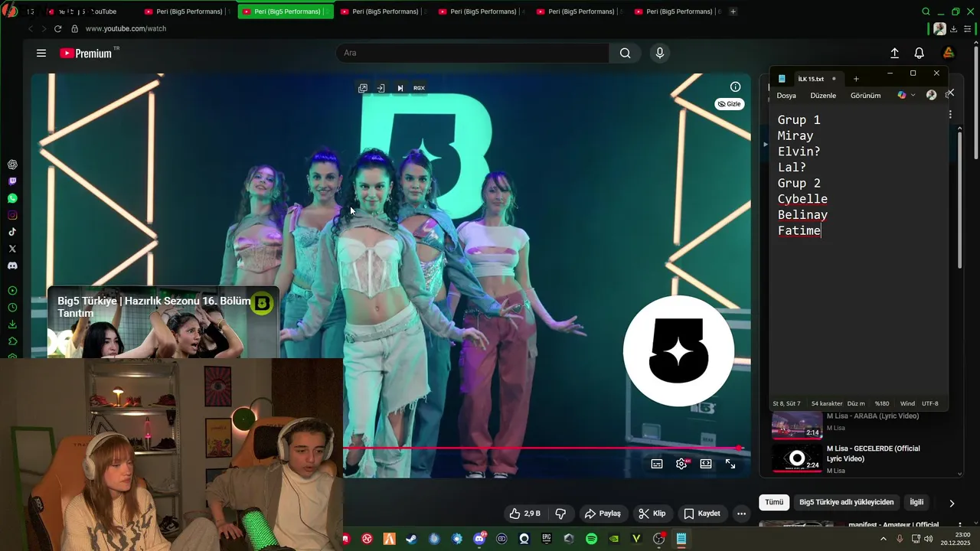Click the video info card icon
The image size is (980, 551).
[735, 86]
